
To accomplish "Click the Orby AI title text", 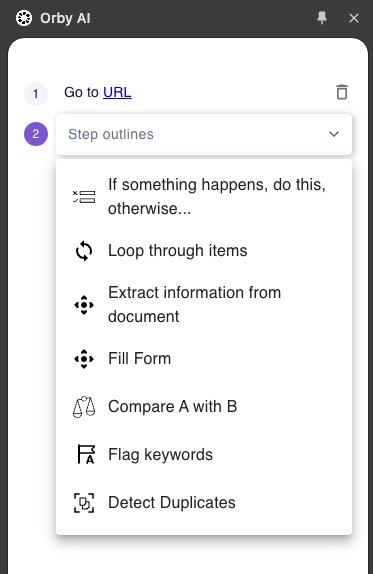I will 65,18.
